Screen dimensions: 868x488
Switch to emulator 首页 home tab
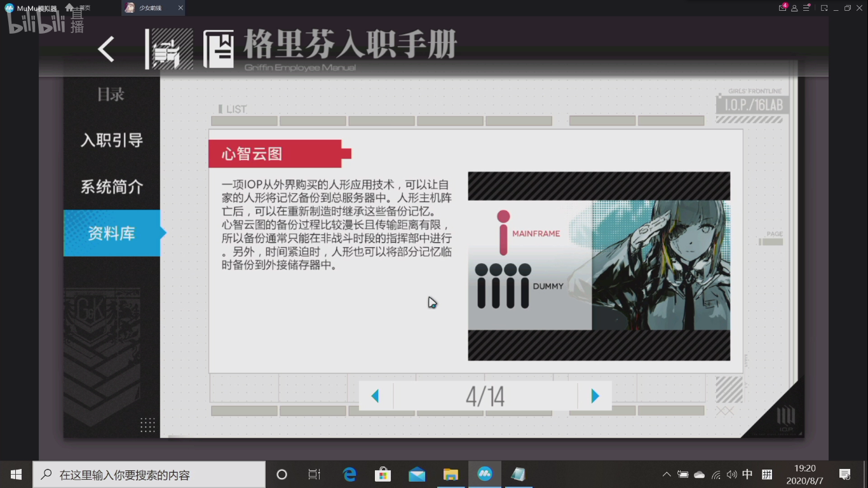click(x=78, y=8)
